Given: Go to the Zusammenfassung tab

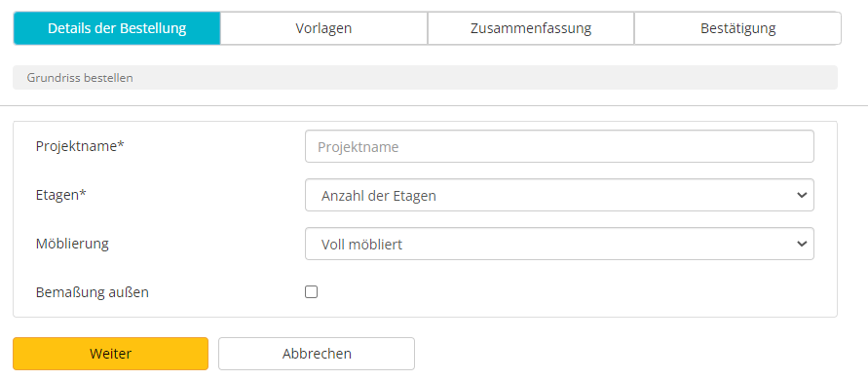Looking at the screenshot, I should click(x=531, y=28).
